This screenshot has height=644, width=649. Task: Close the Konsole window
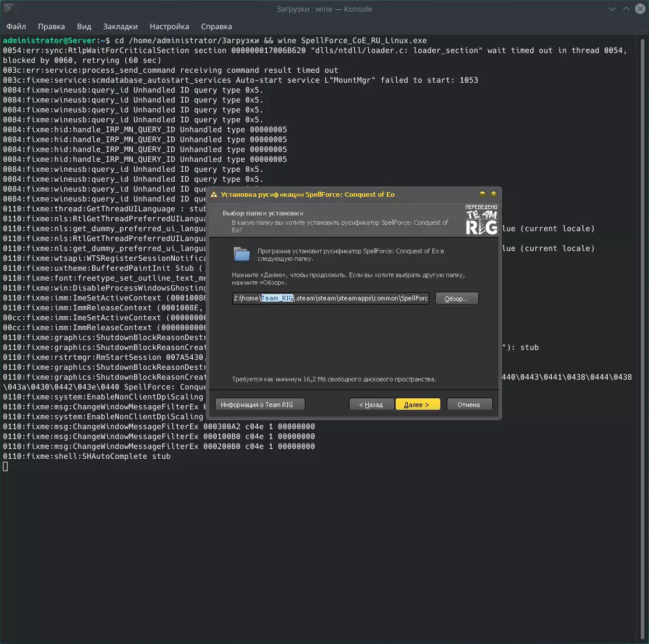[640, 9]
